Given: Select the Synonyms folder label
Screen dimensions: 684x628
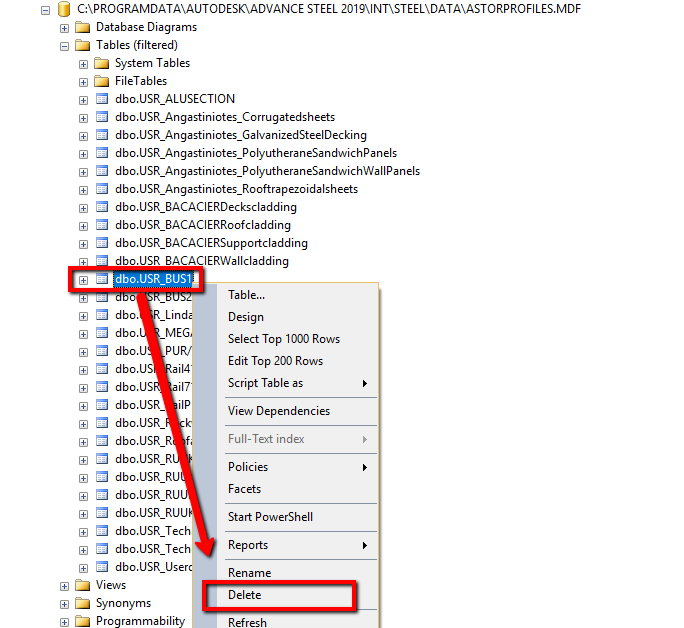Looking at the screenshot, I should click(123, 603).
